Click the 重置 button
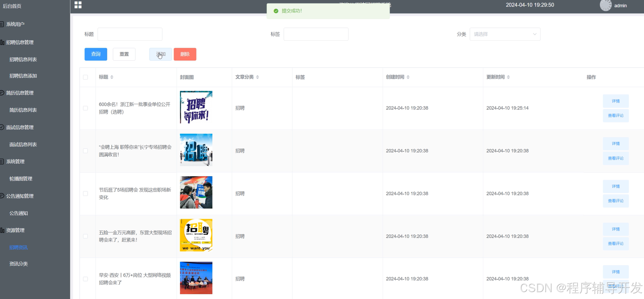The image size is (644, 299). click(x=124, y=54)
